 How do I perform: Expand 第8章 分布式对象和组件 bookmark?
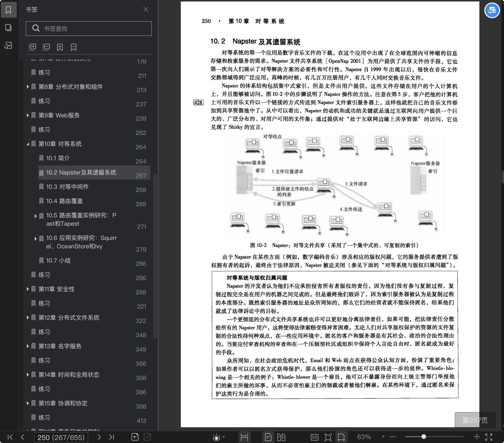[x=28, y=87]
